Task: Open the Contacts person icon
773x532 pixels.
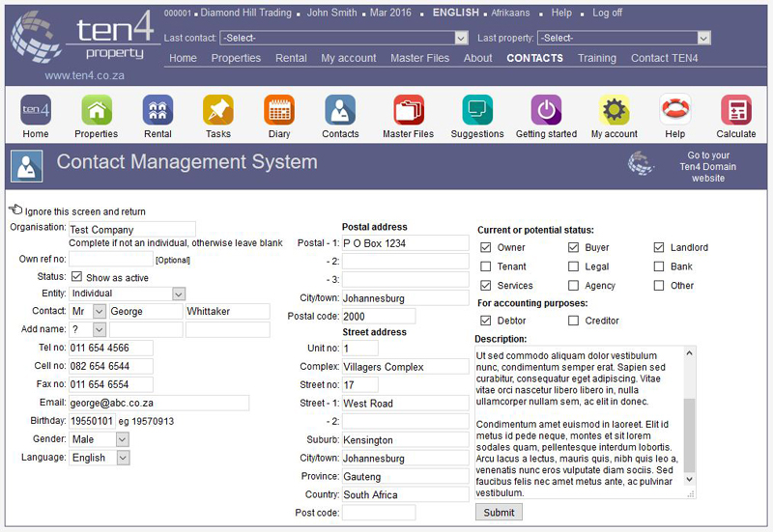Action: click(x=340, y=110)
